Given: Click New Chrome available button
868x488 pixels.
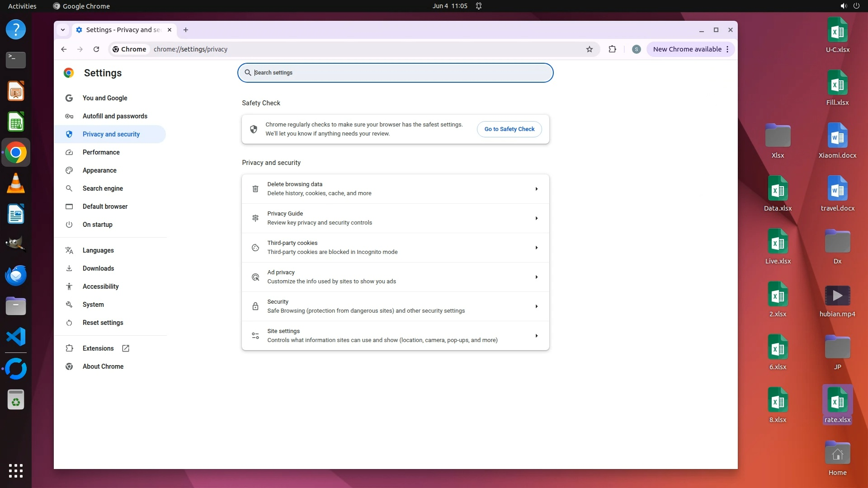Looking at the screenshot, I should pyautogui.click(x=687, y=49).
